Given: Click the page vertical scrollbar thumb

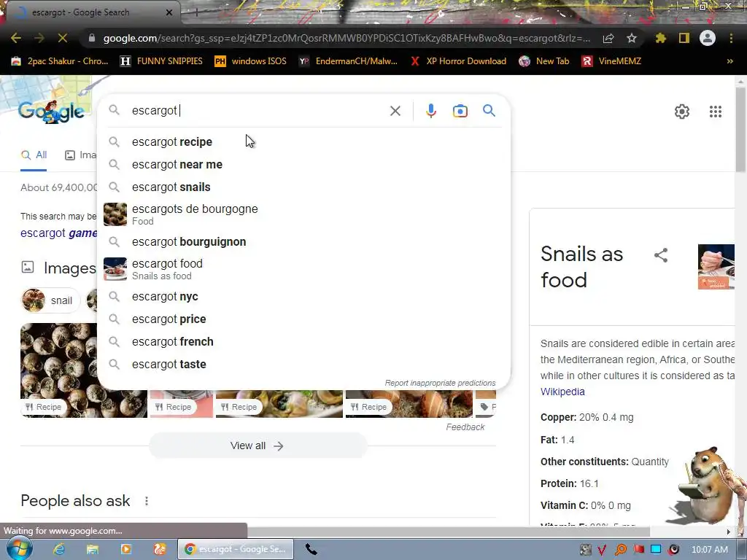Looking at the screenshot, I should coord(741,128).
